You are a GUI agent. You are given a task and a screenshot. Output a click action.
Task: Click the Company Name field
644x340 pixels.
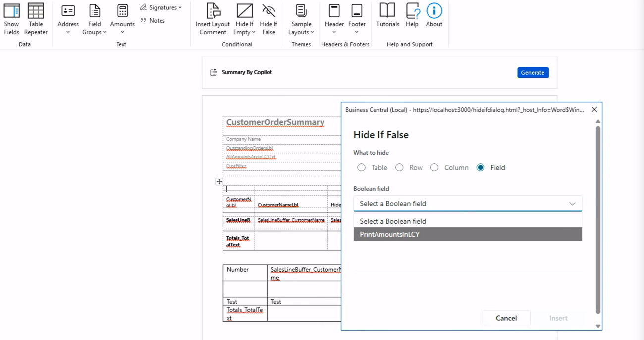coord(243,139)
